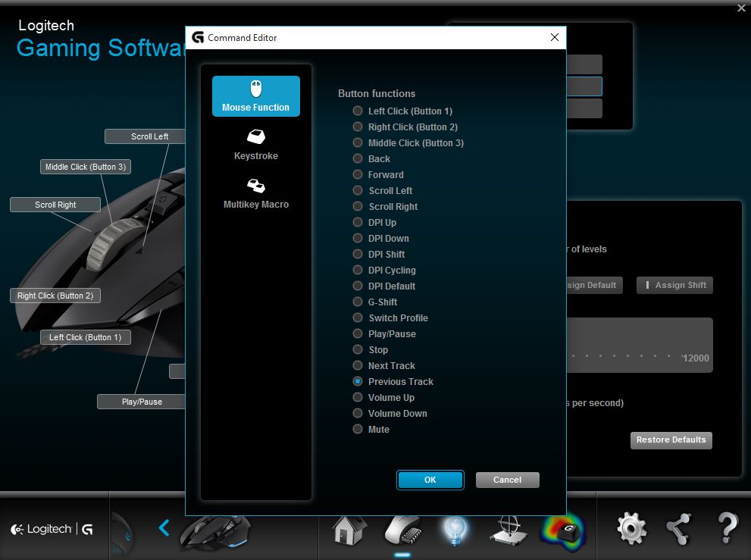The height and width of the screenshot is (560, 751).
Task: Select the G502 mouse device thumbnail
Action: 214,529
